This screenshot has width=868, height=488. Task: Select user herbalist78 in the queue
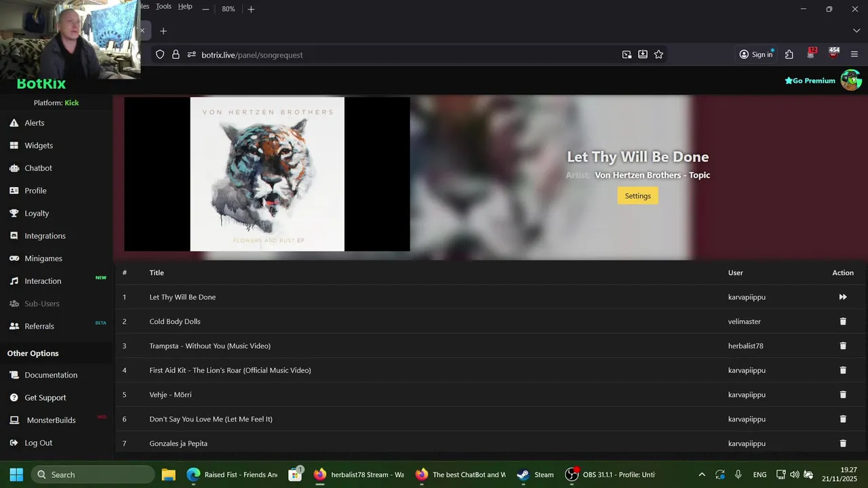[x=746, y=346]
